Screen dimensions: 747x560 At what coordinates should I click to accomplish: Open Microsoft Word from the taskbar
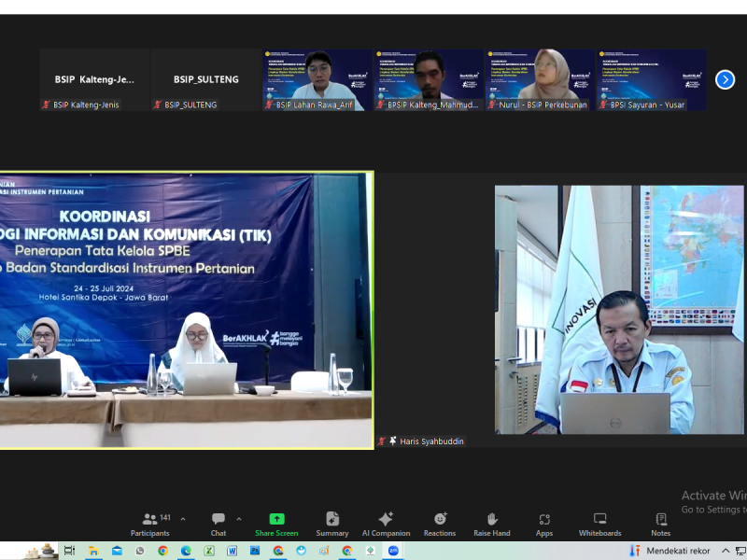232,551
